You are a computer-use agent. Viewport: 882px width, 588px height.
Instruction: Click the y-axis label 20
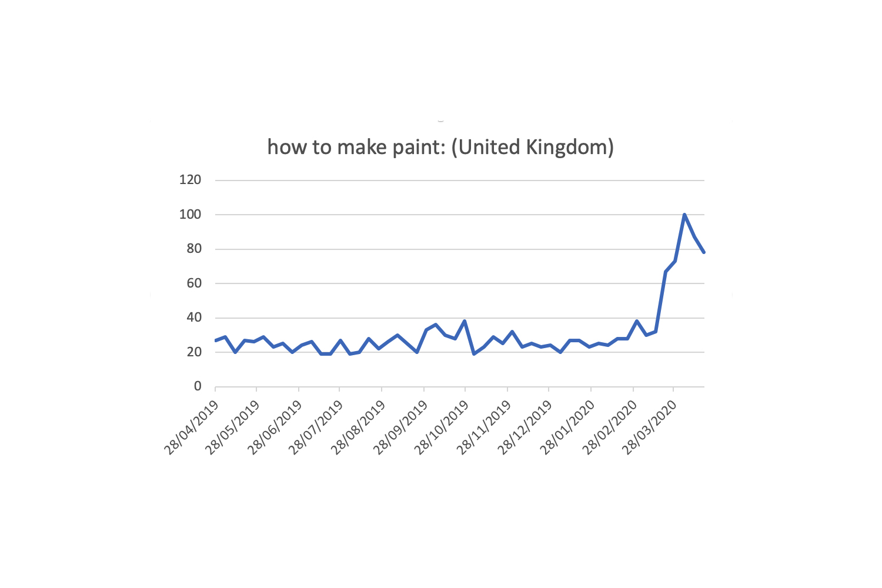[193, 352]
